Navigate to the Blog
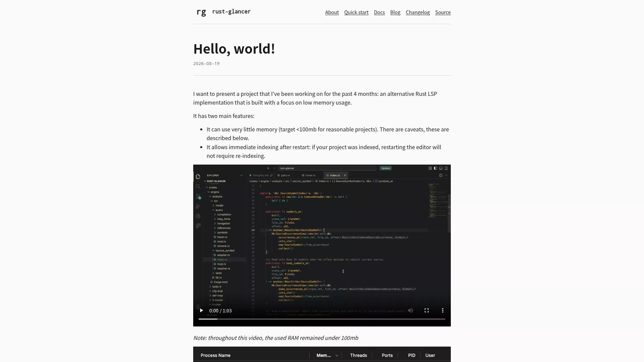The image size is (644, 362). (395, 12)
